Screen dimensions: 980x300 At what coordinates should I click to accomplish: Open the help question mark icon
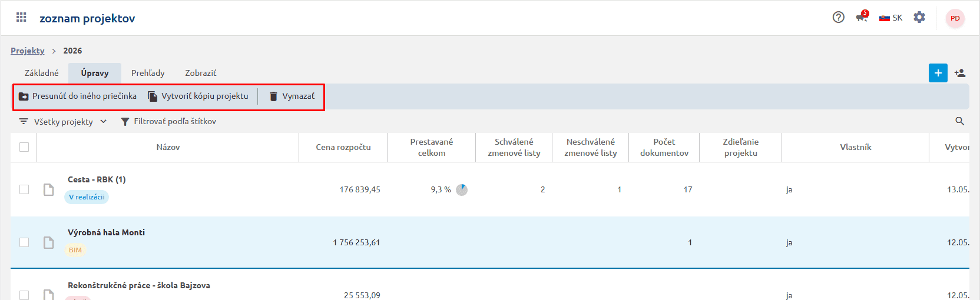tap(839, 18)
